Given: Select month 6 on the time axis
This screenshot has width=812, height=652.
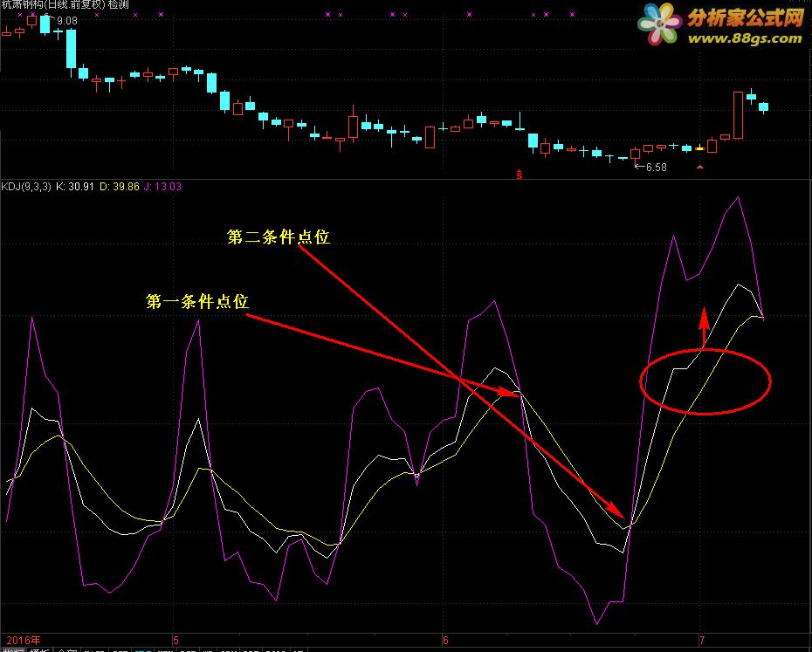Looking at the screenshot, I should [x=445, y=641].
